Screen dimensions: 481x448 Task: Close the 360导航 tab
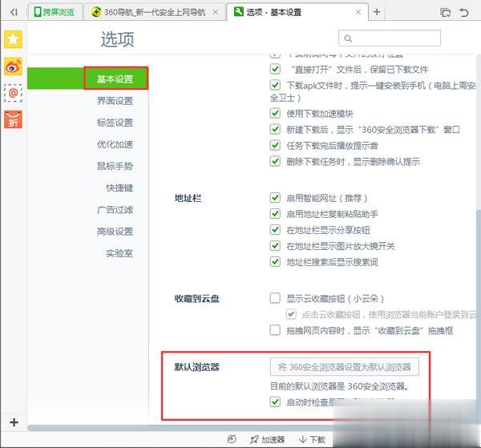(216, 12)
